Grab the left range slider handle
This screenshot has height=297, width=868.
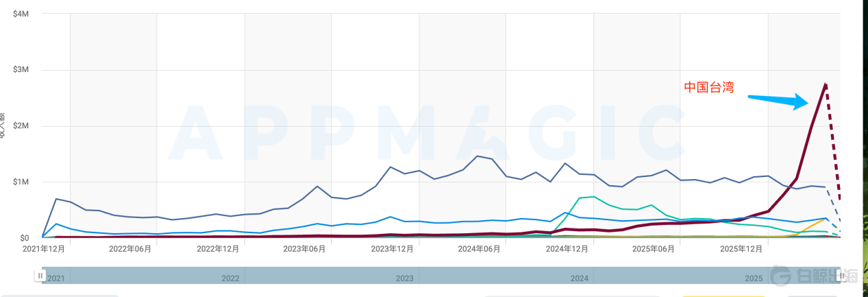click(x=40, y=275)
